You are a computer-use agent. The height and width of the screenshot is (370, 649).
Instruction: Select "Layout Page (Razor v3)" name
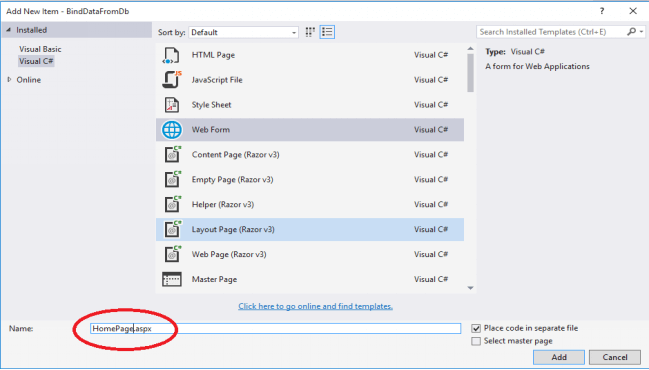(x=233, y=229)
